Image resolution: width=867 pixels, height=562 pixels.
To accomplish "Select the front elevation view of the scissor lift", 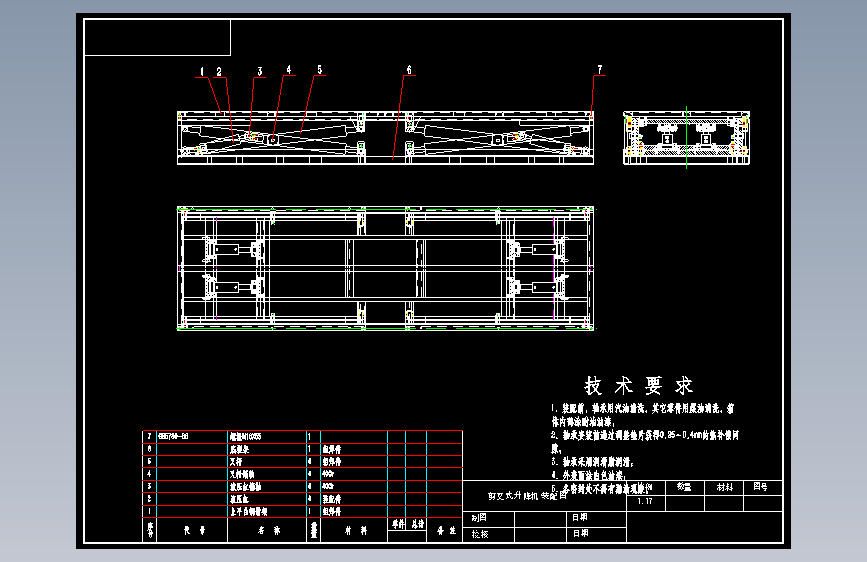I will click(385, 138).
